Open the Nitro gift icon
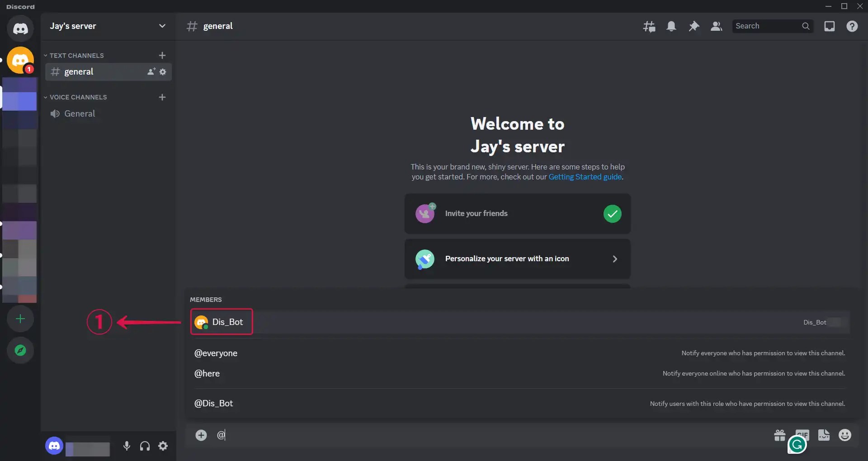The image size is (868, 461). (x=780, y=435)
